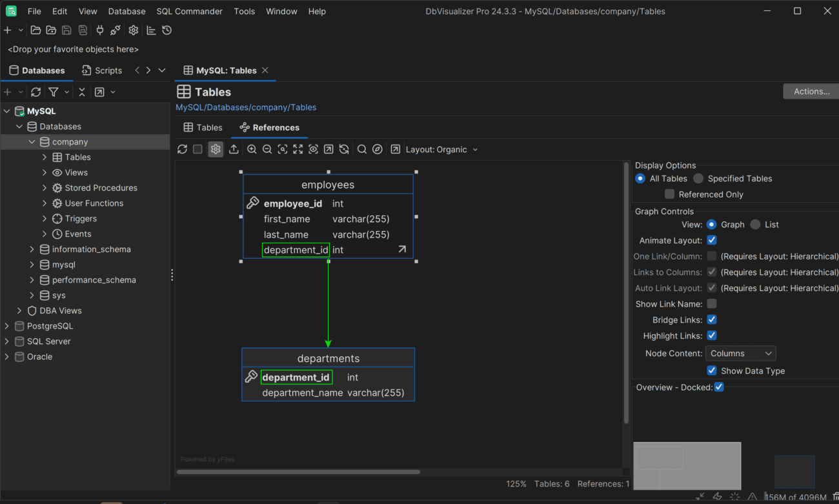Click the connect plug icon in main toolbar
The image size is (839, 504).
[x=99, y=30]
